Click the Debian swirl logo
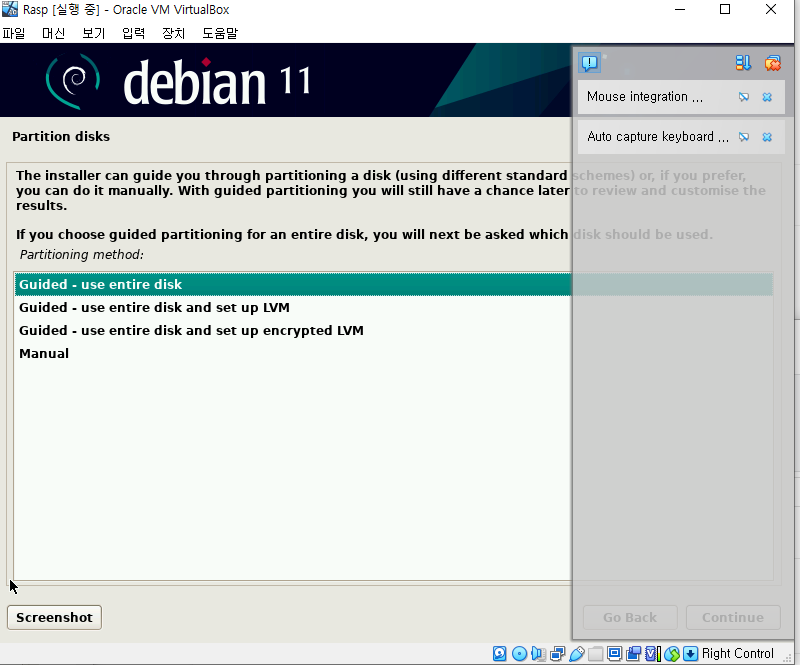800x665 pixels. coord(72,81)
